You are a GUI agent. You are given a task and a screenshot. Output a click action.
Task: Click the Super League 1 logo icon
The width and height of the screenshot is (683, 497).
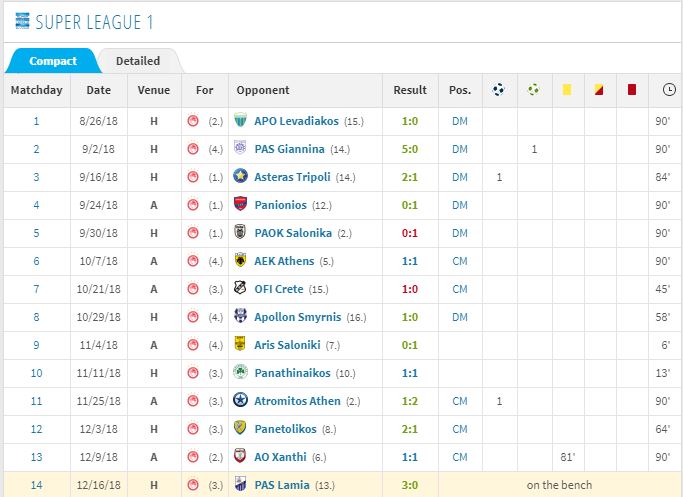(x=17, y=21)
